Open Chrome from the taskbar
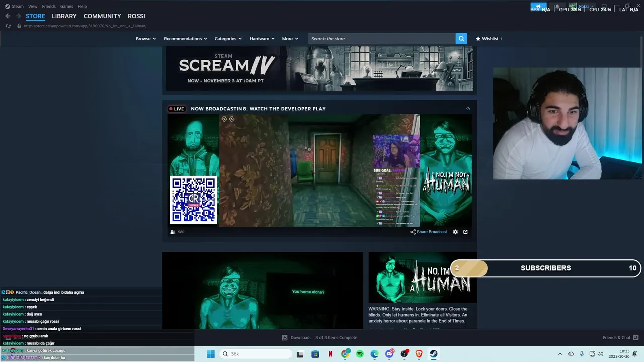Viewport: 644px width, 362px height. click(345, 354)
